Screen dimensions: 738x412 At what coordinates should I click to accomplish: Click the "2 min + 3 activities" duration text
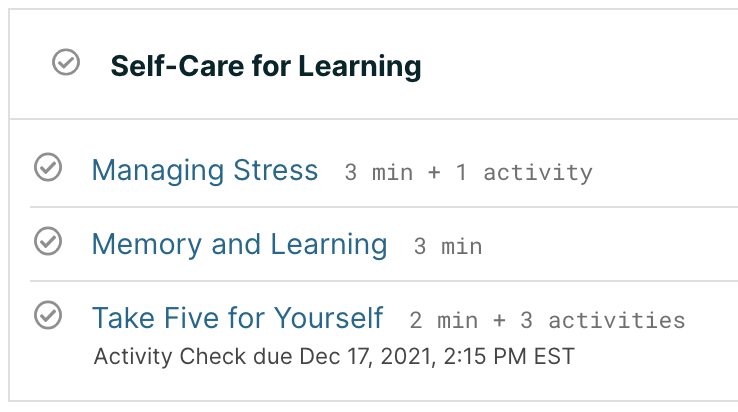[x=547, y=321]
